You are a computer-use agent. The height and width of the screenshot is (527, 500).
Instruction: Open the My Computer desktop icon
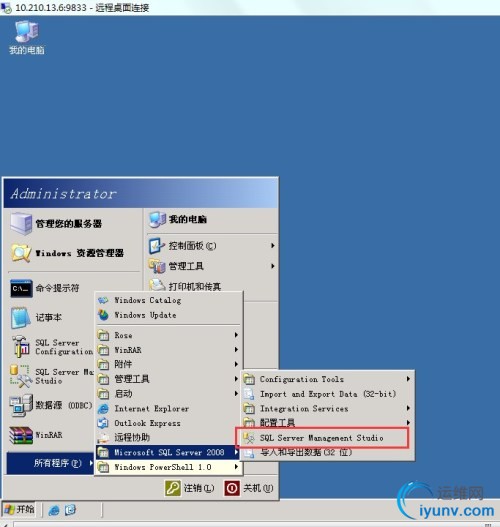(x=27, y=37)
